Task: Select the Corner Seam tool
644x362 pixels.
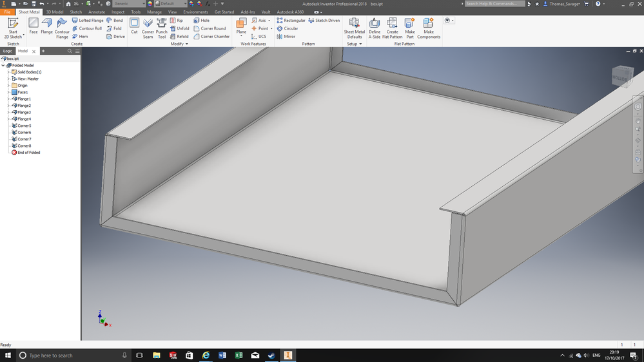Action: (x=148, y=28)
